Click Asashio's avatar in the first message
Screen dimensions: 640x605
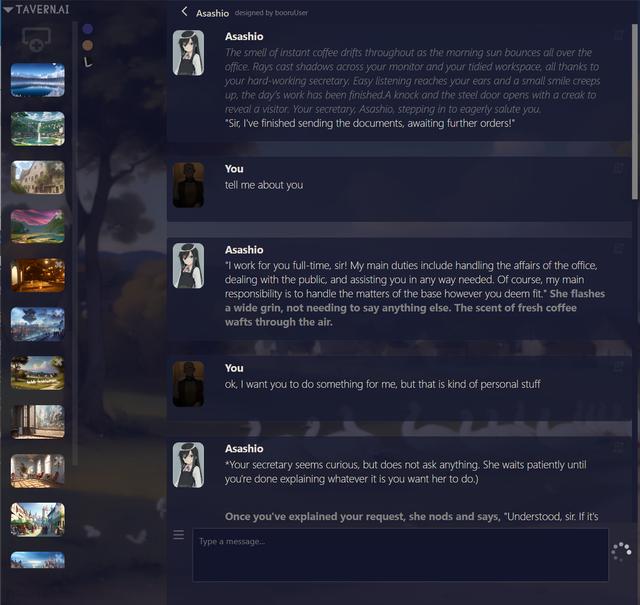click(188, 53)
